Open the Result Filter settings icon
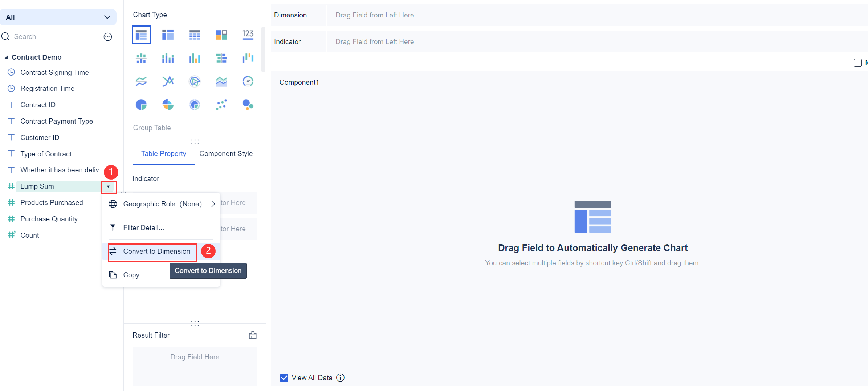 (253, 335)
